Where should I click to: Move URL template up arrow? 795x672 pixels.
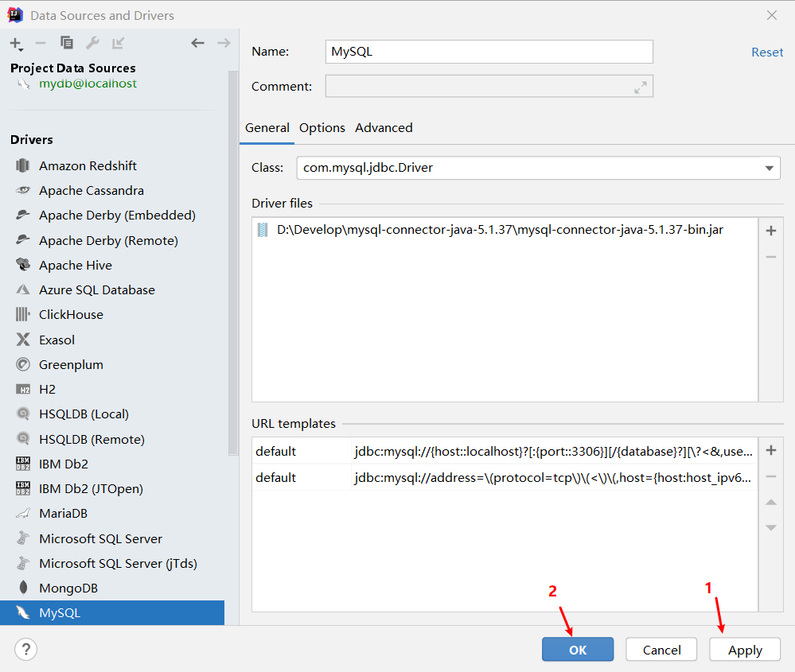(770, 503)
